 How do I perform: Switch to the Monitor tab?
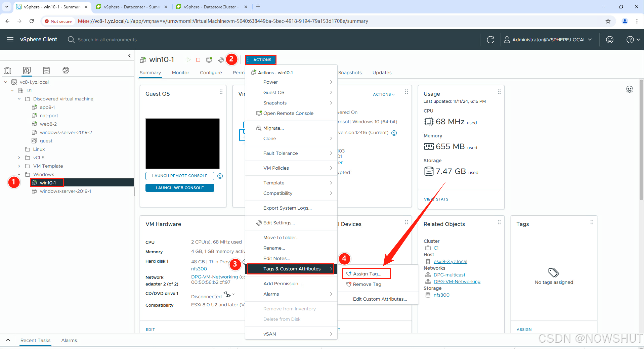point(180,73)
